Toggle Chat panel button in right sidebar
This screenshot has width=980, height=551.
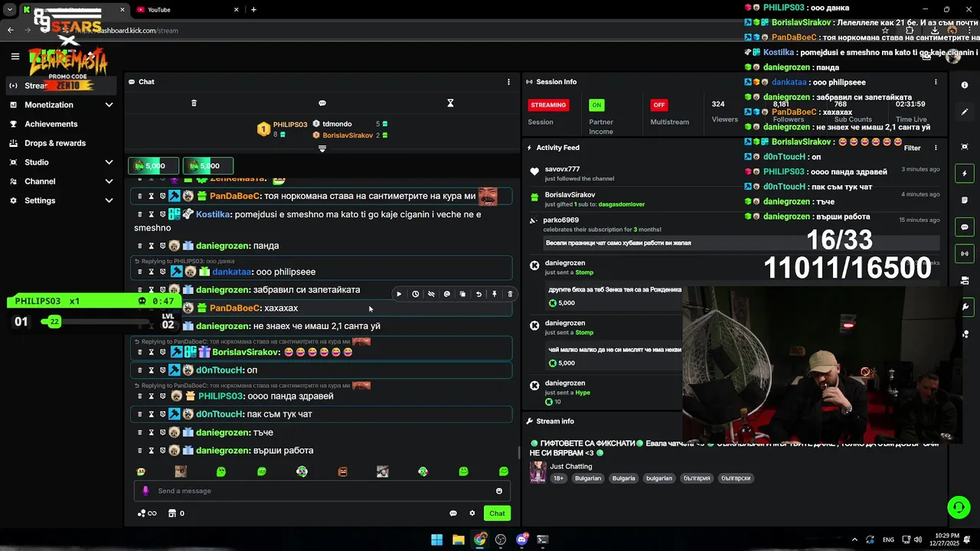[x=965, y=227]
